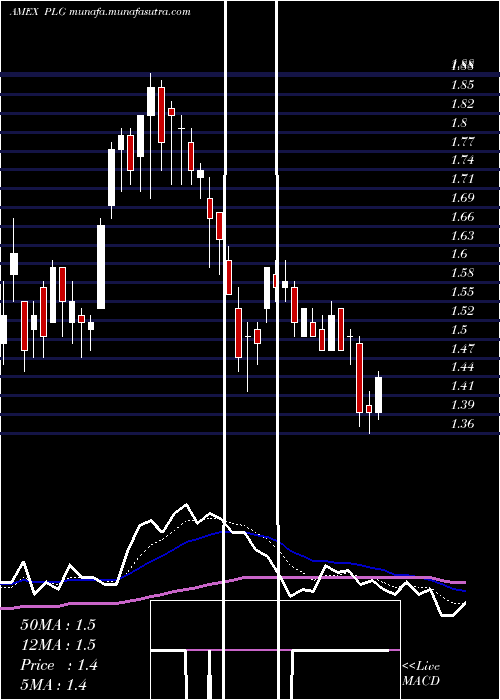Click the AMEX PLG munafa.munafasutra.com title text
Image resolution: width=500 pixels, height=700 pixels.
[100, 12]
